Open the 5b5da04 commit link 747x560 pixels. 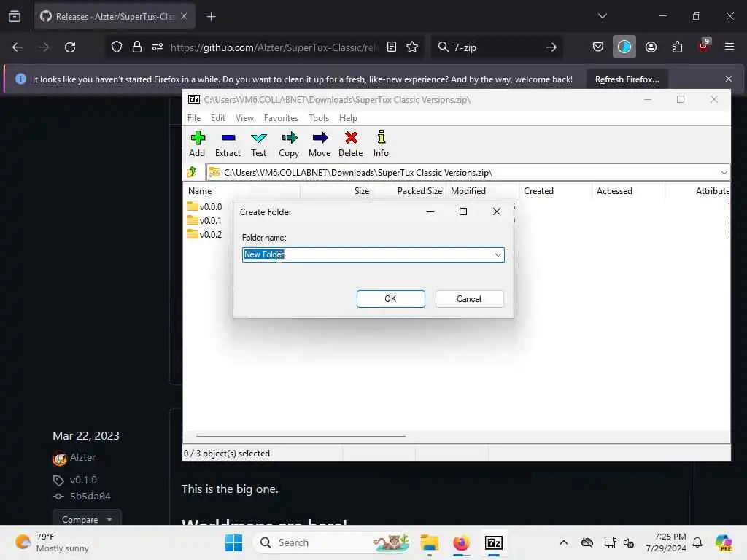(90, 496)
